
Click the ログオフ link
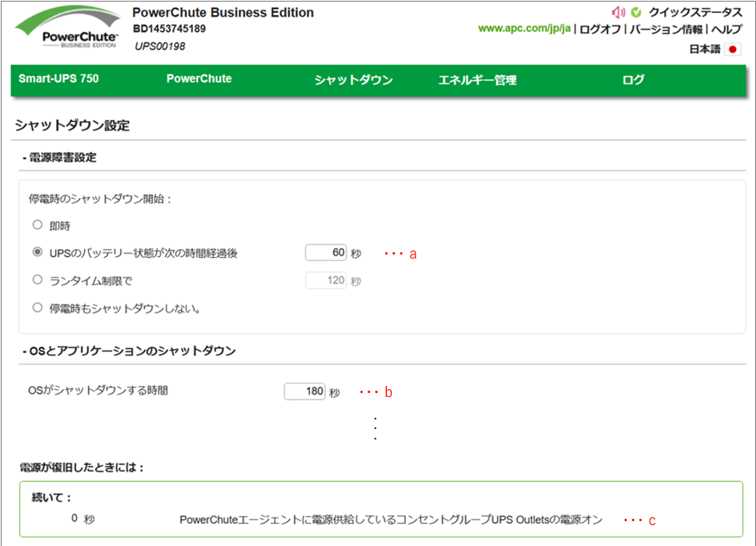tap(600, 30)
